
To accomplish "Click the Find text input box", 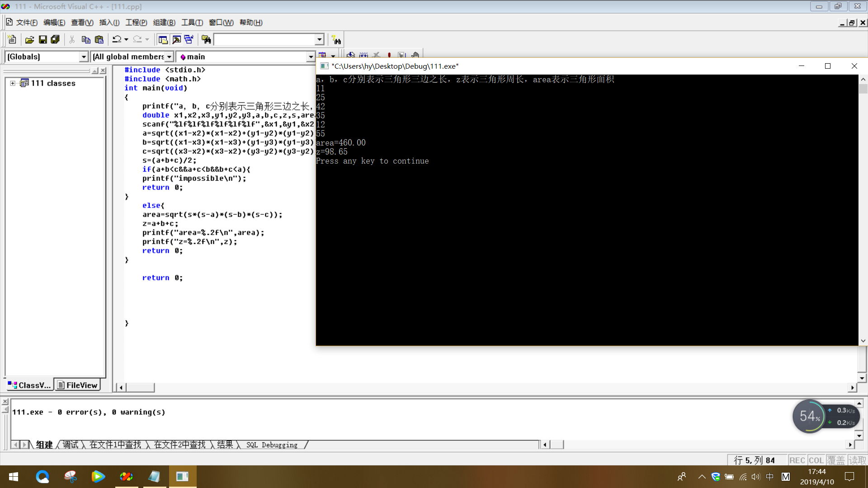I will pos(264,40).
